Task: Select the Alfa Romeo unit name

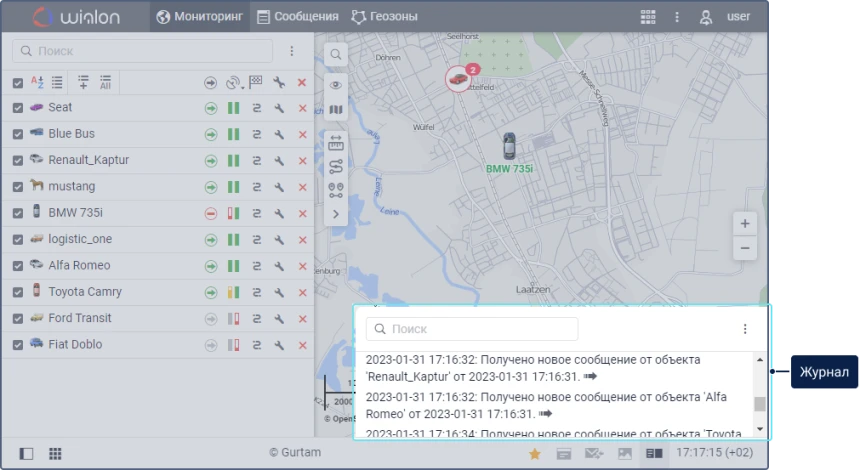Action: pyautogui.click(x=79, y=265)
